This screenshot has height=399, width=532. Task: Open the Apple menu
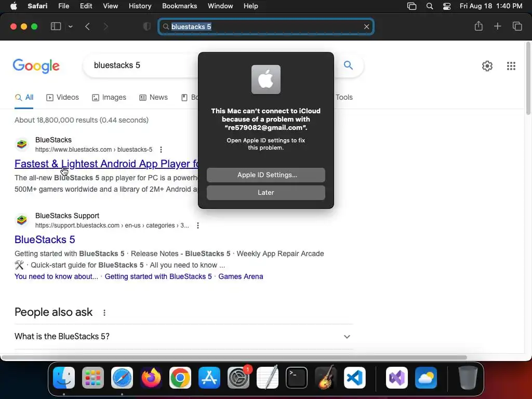[14, 6]
